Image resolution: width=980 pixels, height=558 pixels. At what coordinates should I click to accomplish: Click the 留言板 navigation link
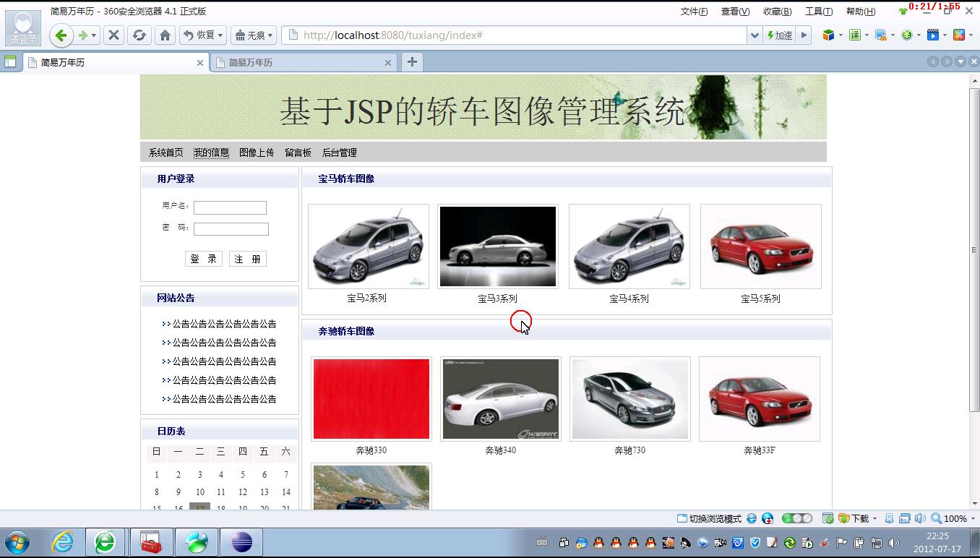pyautogui.click(x=298, y=153)
